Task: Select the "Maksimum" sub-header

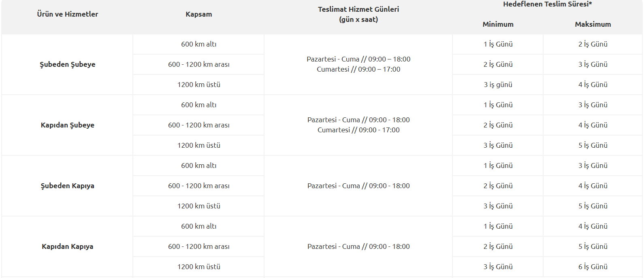Action: [593, 24]
